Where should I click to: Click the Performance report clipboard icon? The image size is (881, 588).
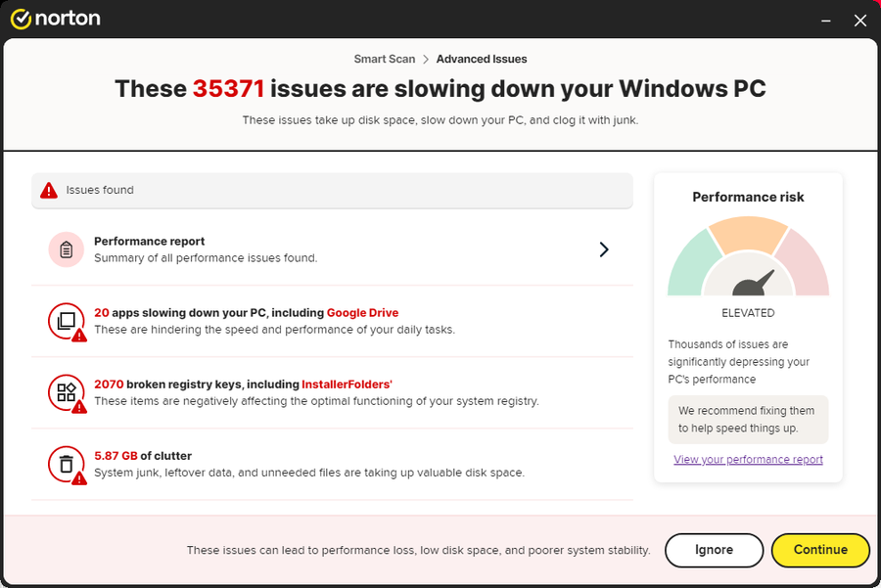pos(67,249)
